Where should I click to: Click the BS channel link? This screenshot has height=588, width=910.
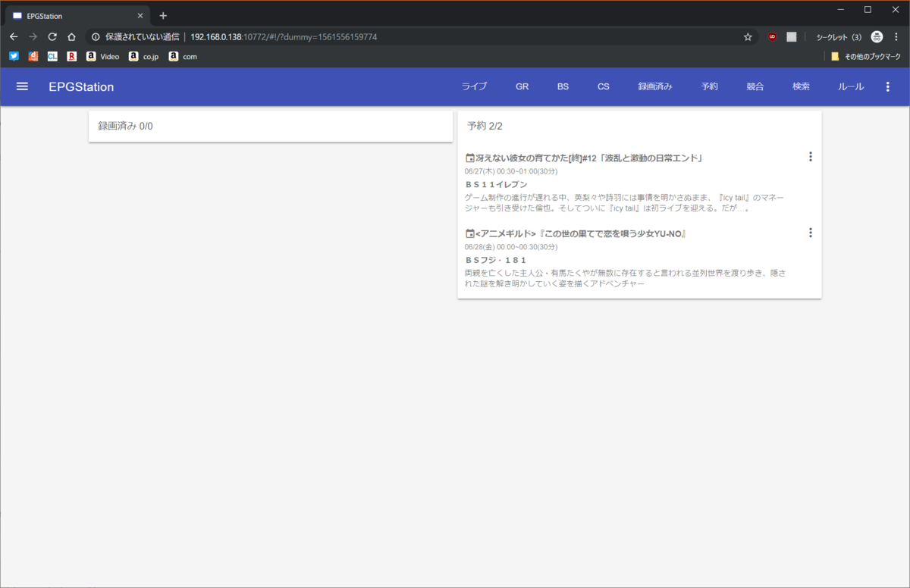pyautogui.click(x=563, y=86)
